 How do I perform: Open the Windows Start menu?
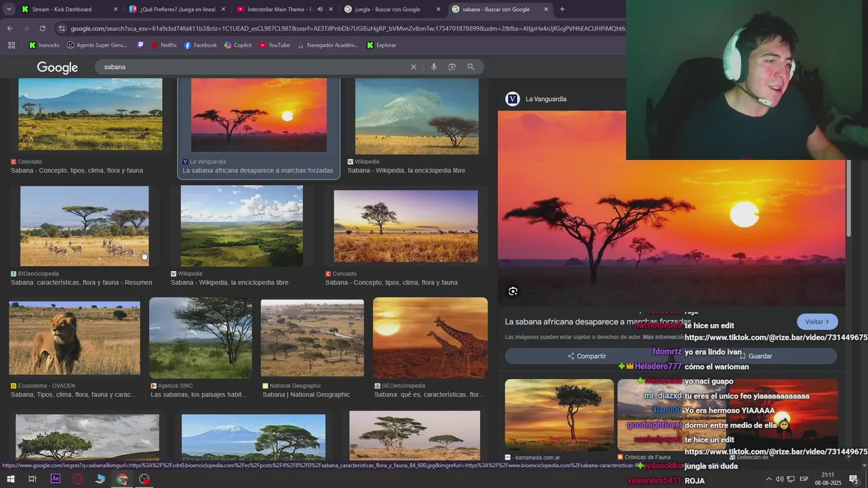[x=11, y=479]
